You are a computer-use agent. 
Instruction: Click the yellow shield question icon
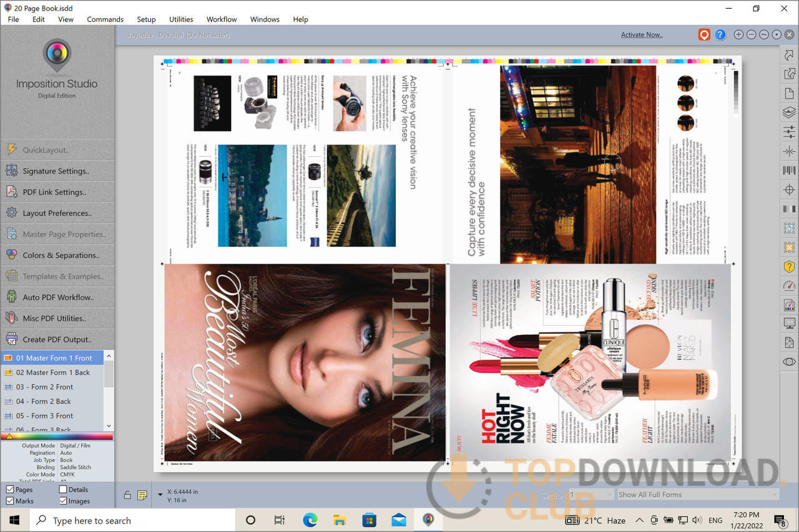(x=789, y=267)
